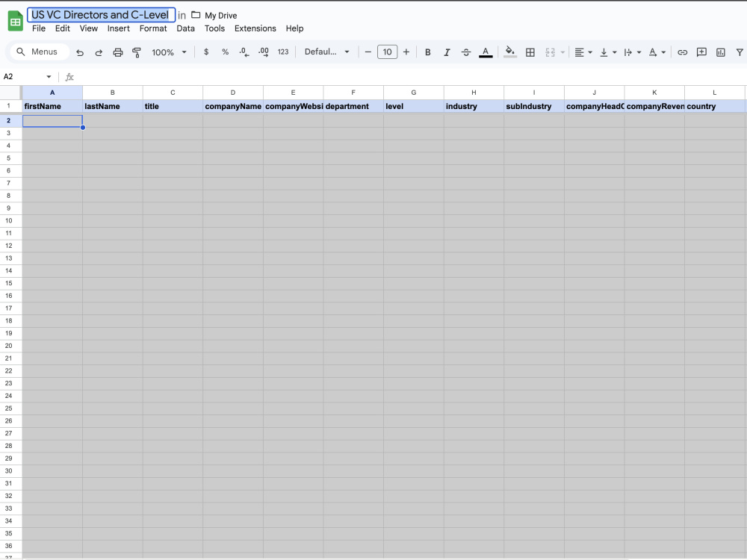
Task: Format as percent icon
Action: tap(226, 52)
